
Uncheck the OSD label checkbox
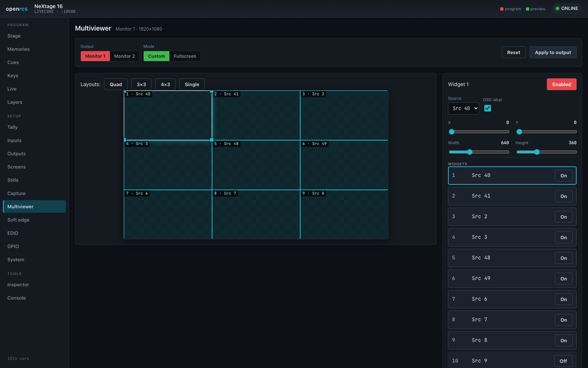coord(488,108)
